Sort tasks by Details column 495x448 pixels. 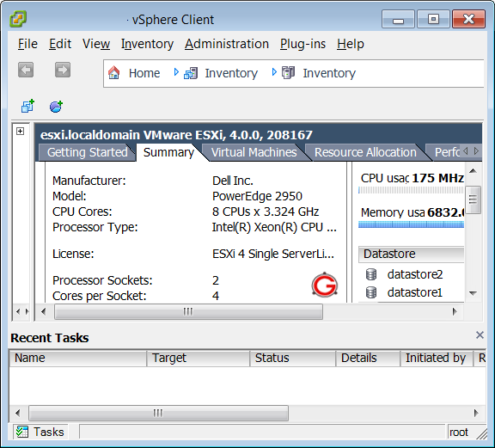pos(368,358)
